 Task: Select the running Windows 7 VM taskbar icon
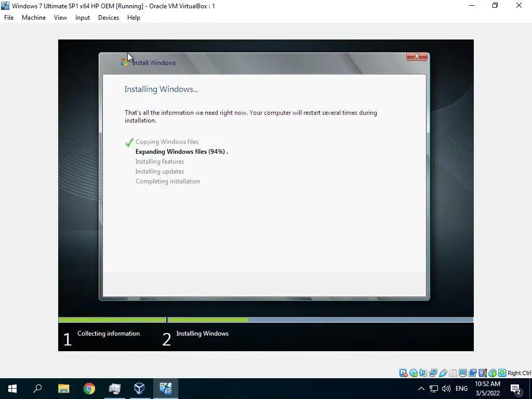[x=166, y=389]
